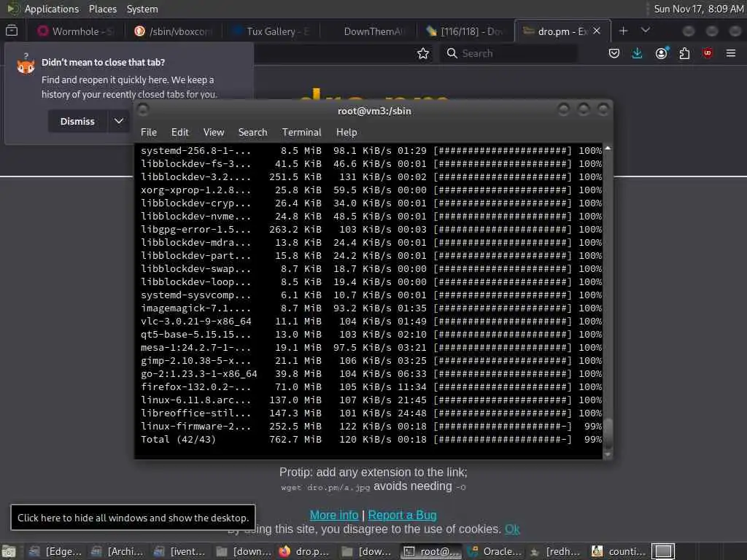
Task: Switch to [Edge... taskbar window
Action: tap(55, 551)
